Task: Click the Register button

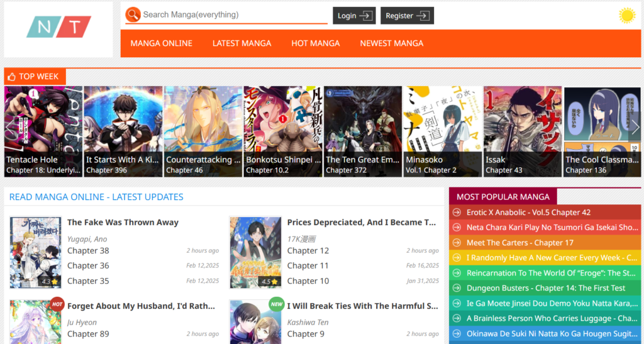Action: (x=407, y=16)
